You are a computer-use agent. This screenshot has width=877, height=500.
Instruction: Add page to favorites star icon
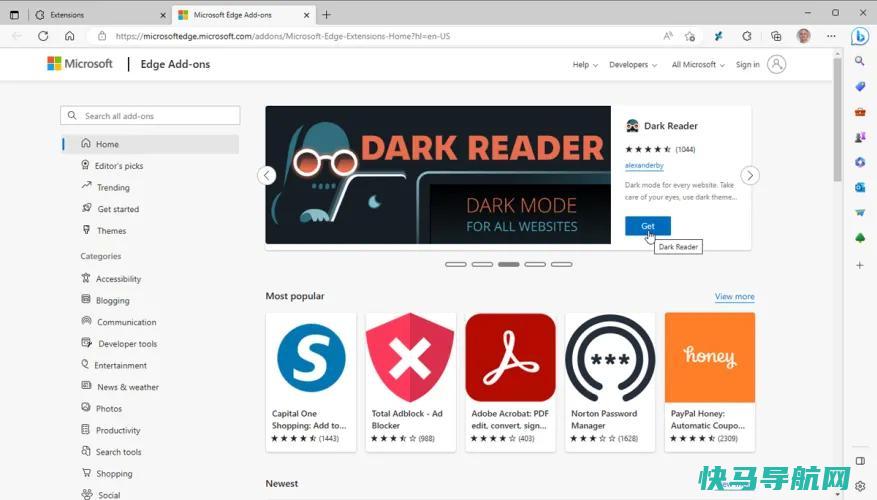coord(690,36)
